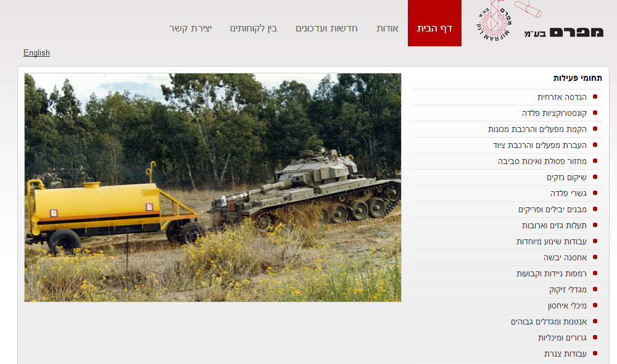Select מחזור פסולת ואיכות סביבה link
The image size is (617, 364).
(x=542, y=162)
